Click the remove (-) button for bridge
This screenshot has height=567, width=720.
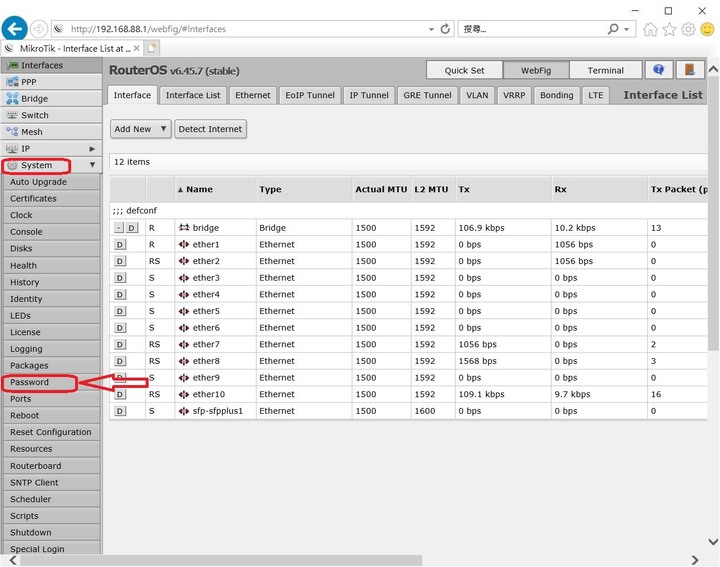click(x=119, y=228)
